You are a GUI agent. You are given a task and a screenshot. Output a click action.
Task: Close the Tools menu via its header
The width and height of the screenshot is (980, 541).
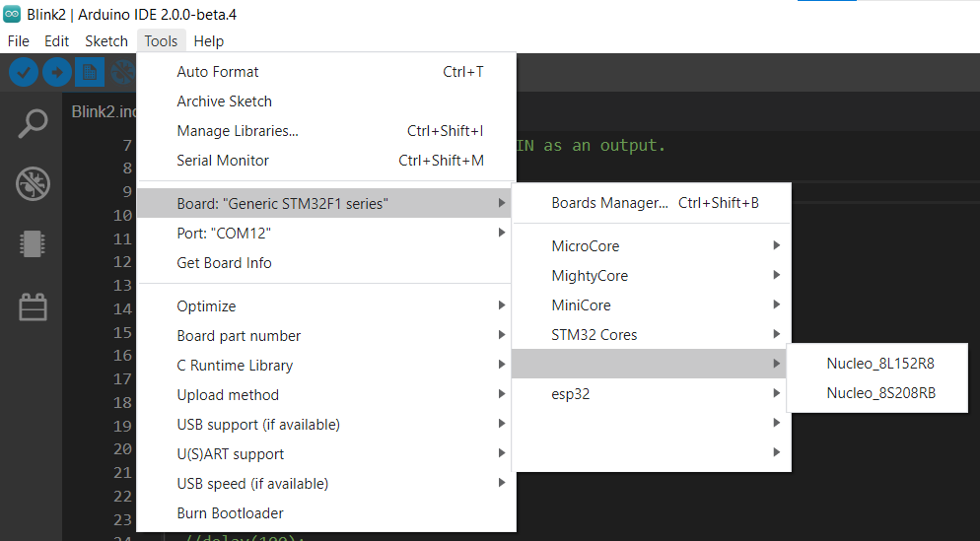[161, 41]
